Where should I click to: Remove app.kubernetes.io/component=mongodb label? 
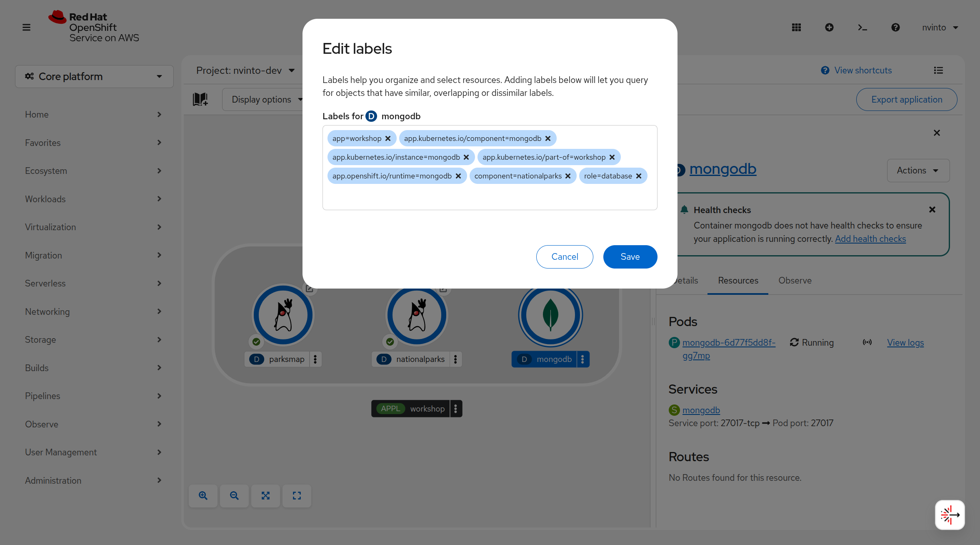pyautogui.click(x=548, y=138)
